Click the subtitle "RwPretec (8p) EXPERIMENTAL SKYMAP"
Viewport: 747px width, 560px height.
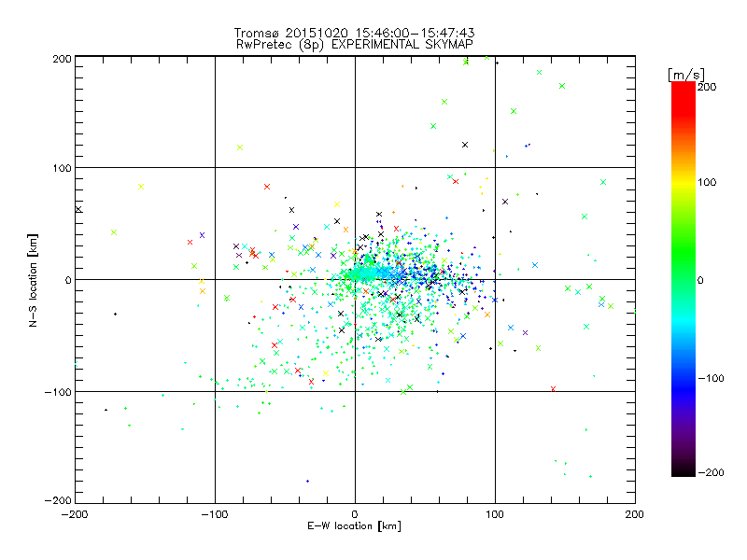tap(355, 45)
